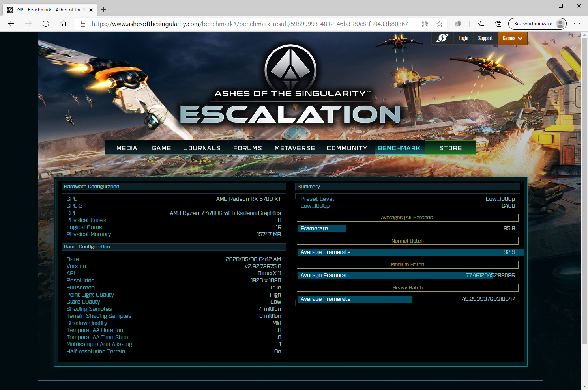
Task: Click the Stardock logo icon
Action: click(442, 38)
